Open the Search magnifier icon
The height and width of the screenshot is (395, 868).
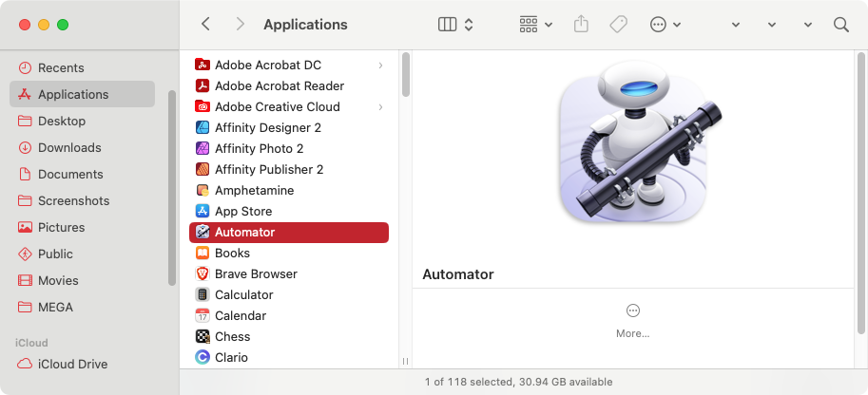[x=840, y=25]
